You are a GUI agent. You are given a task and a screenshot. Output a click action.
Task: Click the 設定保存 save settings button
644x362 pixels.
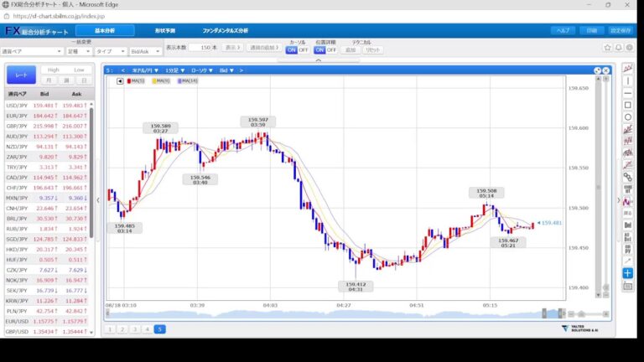click(621, 31)
